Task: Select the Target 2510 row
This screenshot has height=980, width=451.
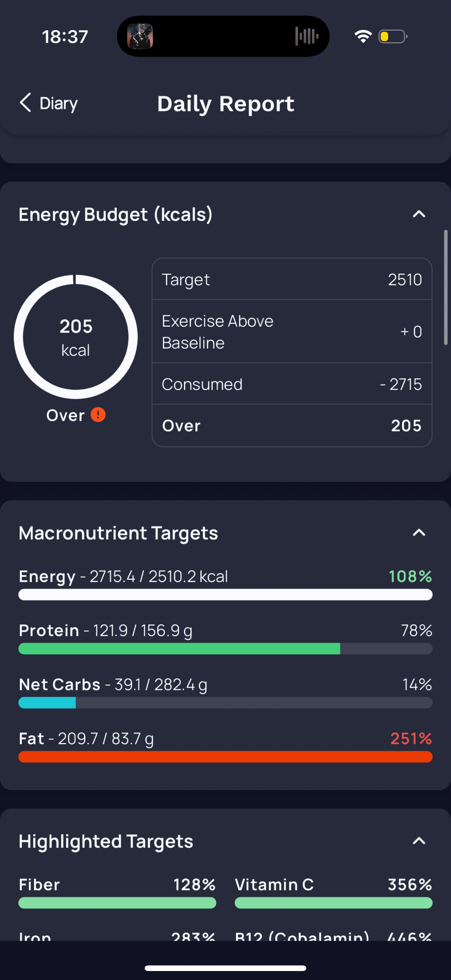Action: tap(292, 280)
